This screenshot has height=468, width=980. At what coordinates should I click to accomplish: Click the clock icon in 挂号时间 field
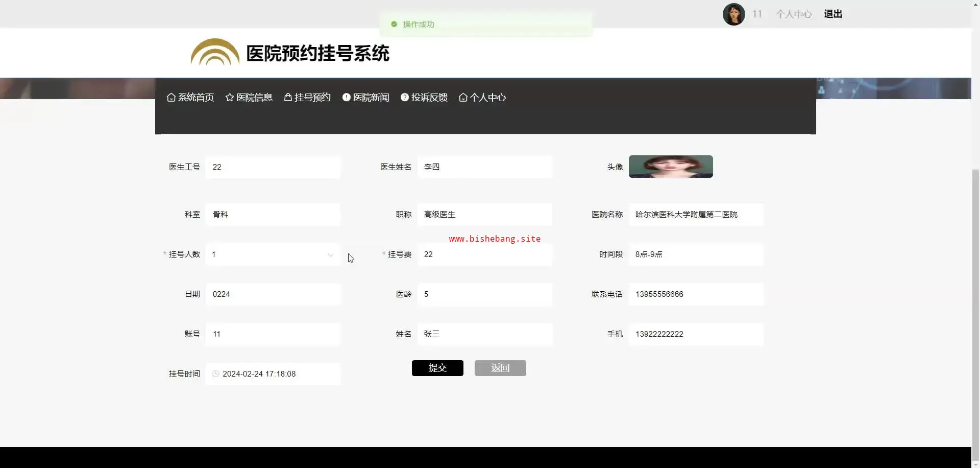(x=216, y=374)
